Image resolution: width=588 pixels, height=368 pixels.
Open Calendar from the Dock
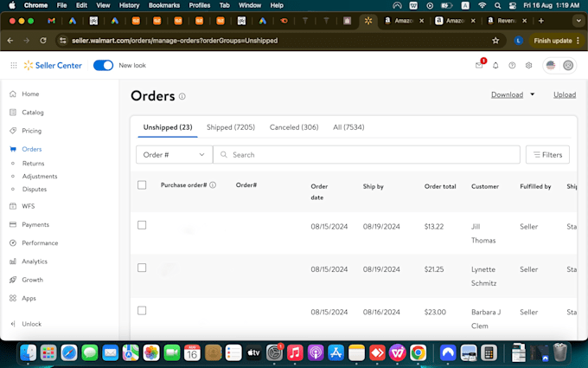192,353
